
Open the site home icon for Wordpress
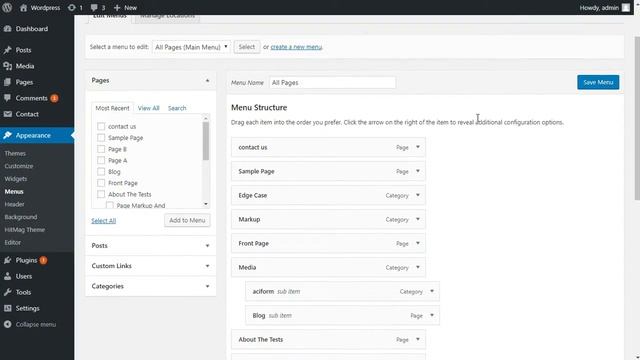click(23, 8)
